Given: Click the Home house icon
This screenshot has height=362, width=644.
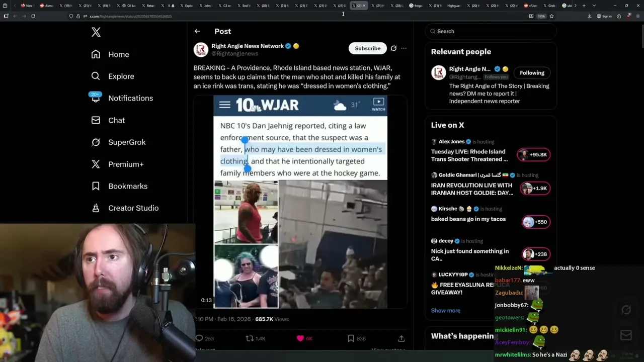Looking at the screenshot, I should [96, 54].
